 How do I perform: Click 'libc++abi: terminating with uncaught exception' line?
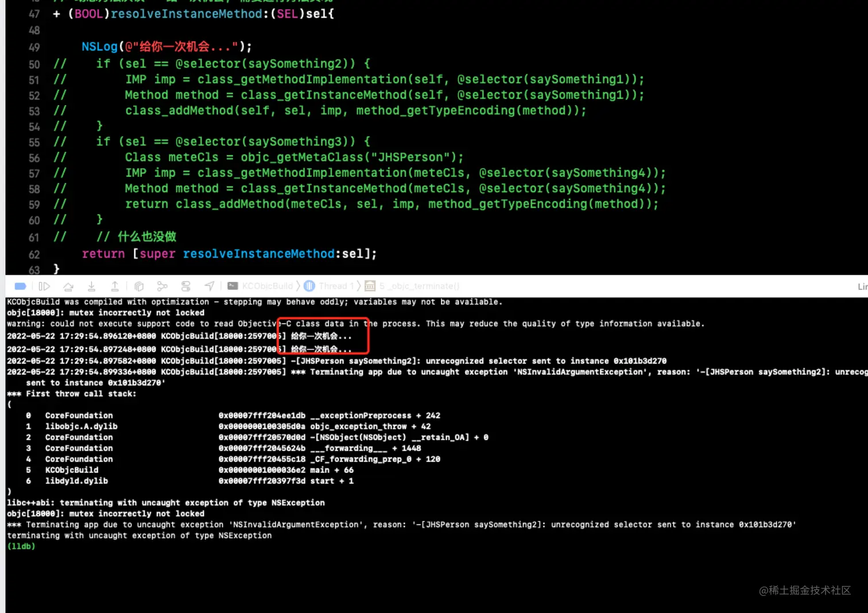click(x=166, y=503)
